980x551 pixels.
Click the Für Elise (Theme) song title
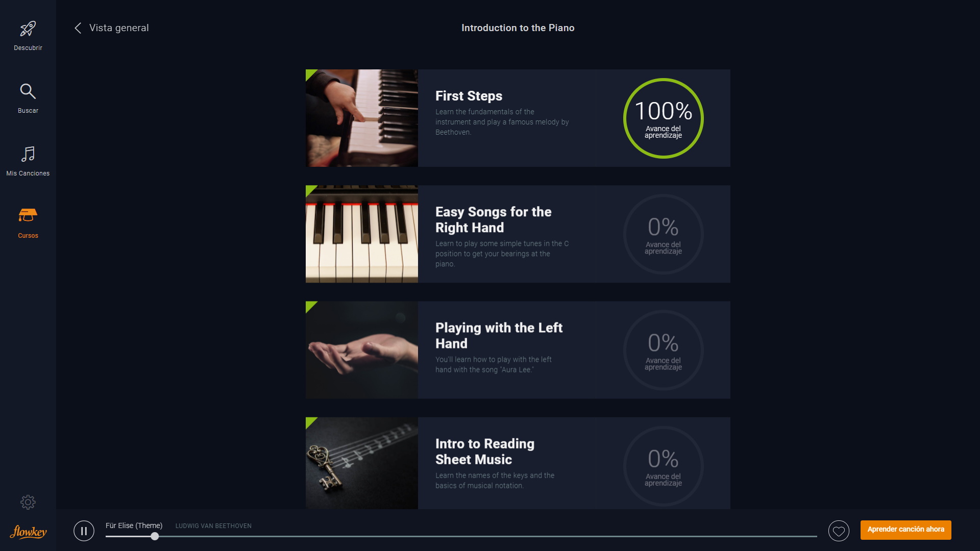pyautogui.click(x=134, y=525)
